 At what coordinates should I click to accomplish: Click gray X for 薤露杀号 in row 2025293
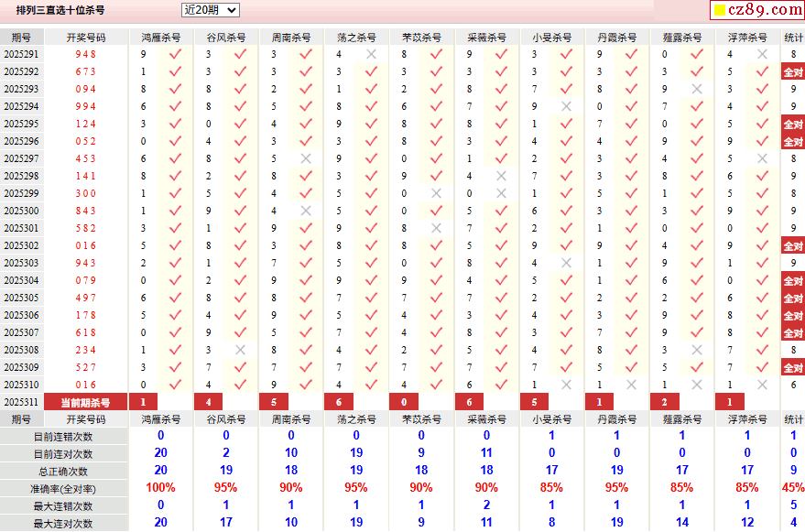pos(697,89)
